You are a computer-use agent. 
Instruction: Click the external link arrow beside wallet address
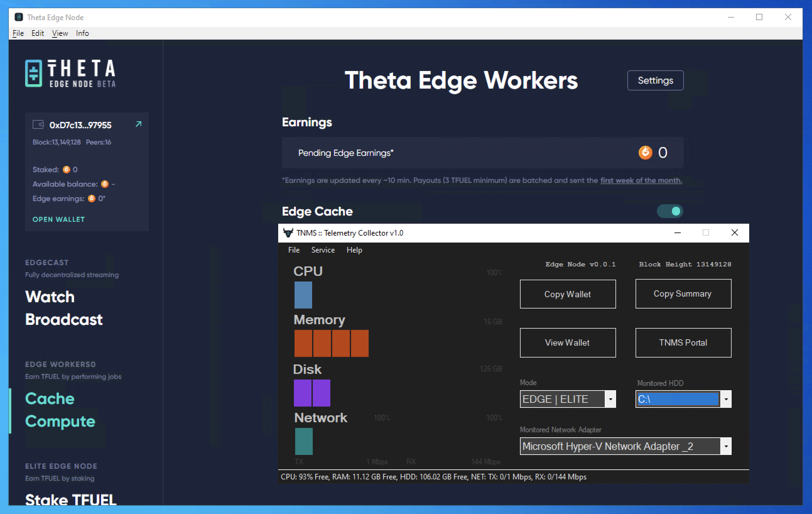pos(138,124)
